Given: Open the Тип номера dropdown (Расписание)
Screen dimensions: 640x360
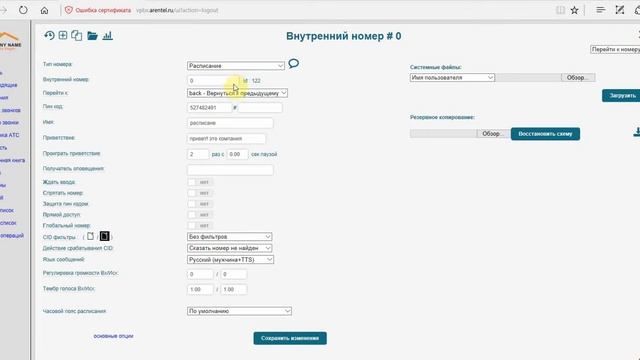Looking at the screenshot, I should [236, 66].
